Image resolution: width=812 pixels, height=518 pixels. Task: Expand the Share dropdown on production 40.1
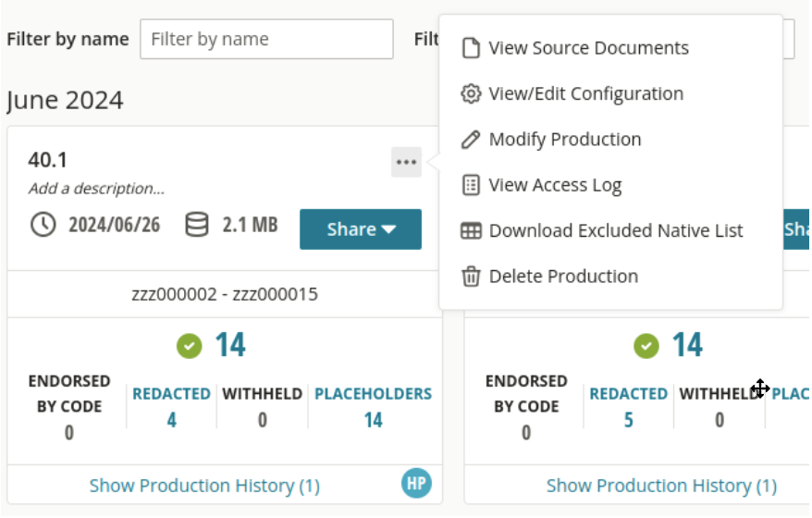(361, 229)
